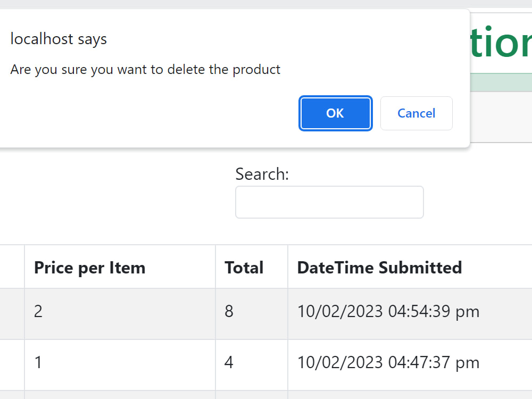Click the Price per Item value 1
This screenshot has width=532, height=399.
38,362
